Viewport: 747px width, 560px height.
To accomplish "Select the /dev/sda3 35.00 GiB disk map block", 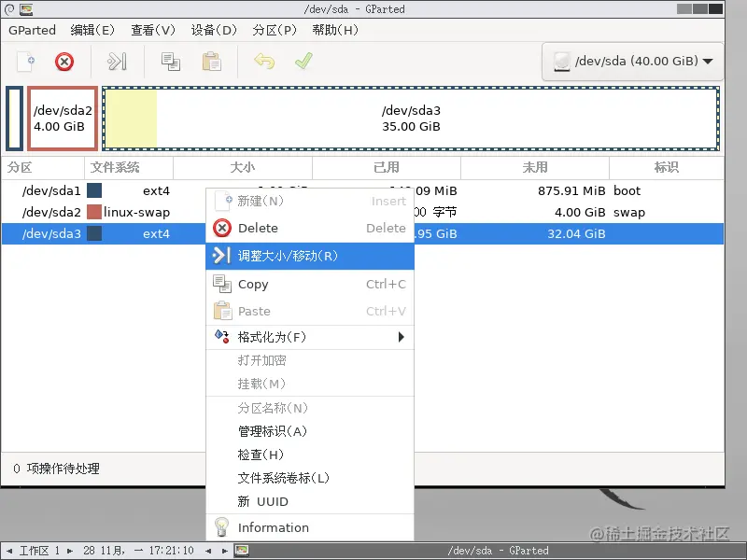I will pyautogui.click(x=411, y=119).
